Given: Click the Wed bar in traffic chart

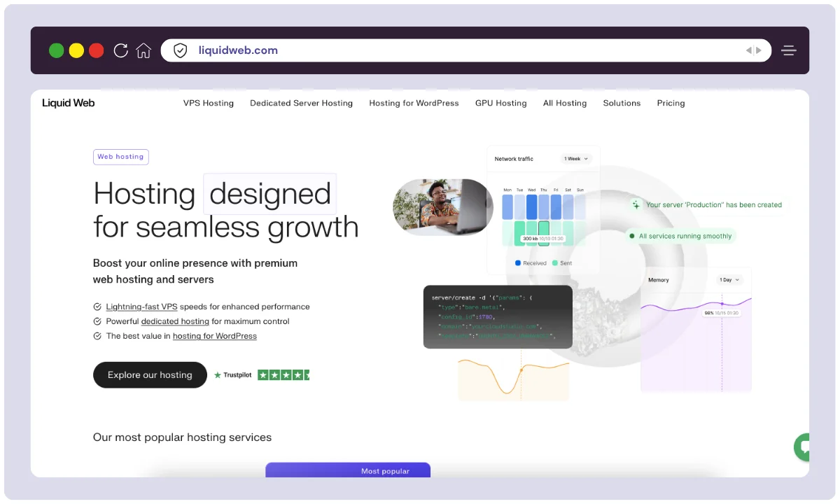Looking at the screenshot, I should pyautogui.click(x=531, y=207).
